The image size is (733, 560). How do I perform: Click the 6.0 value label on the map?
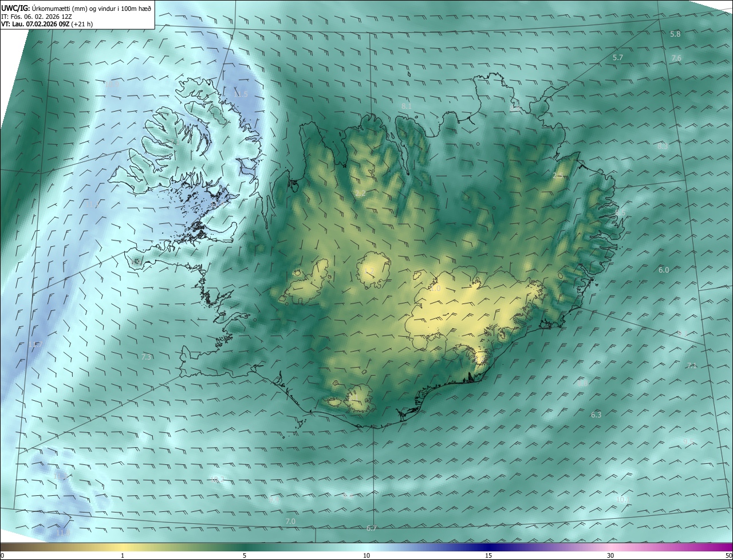pyautogui.click(x=664, y=270)
